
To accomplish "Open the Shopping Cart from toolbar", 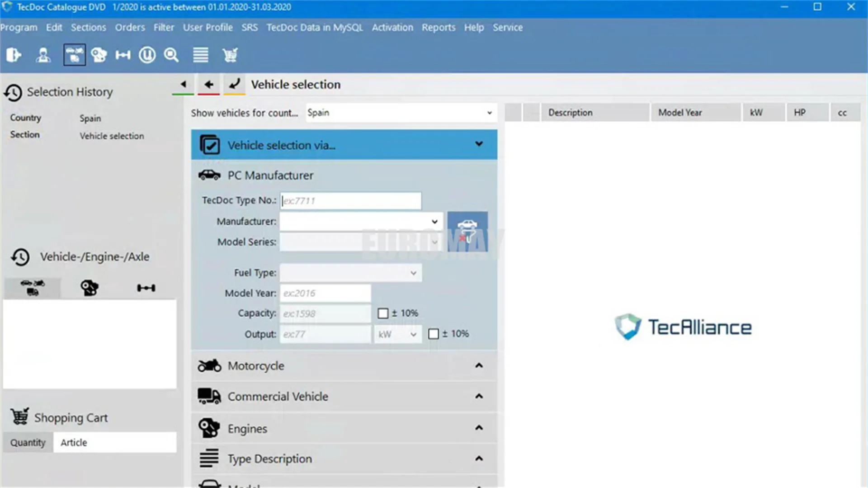I will click(230, 54).
